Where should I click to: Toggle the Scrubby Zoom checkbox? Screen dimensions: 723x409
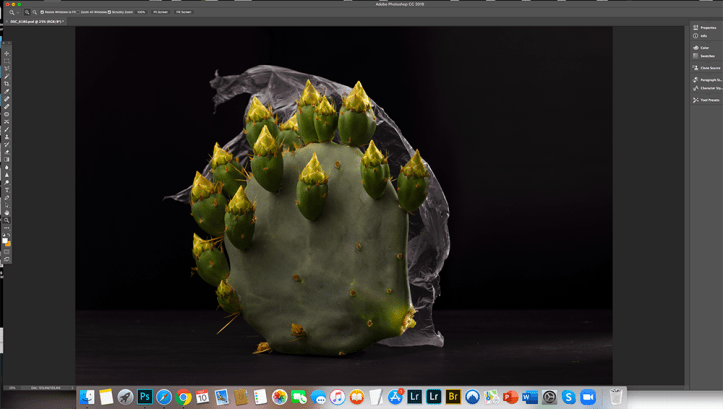pos(110,12)
